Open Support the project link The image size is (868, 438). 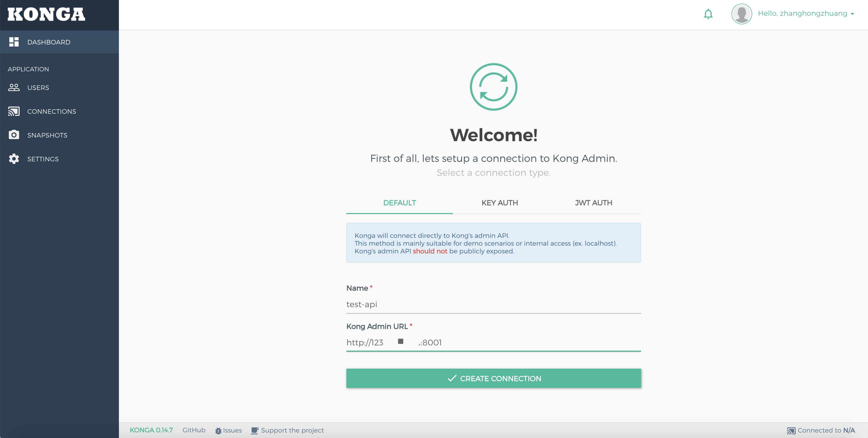coord(292,430)
